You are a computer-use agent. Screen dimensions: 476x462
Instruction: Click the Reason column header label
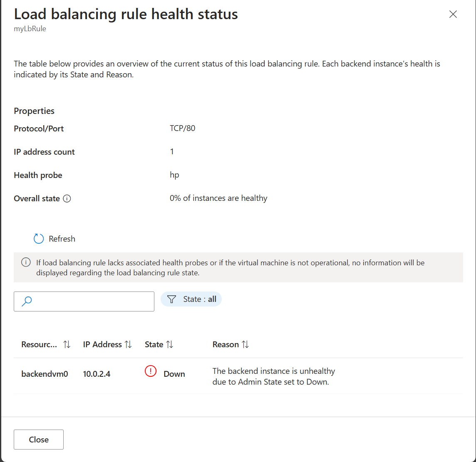(226, 345)
